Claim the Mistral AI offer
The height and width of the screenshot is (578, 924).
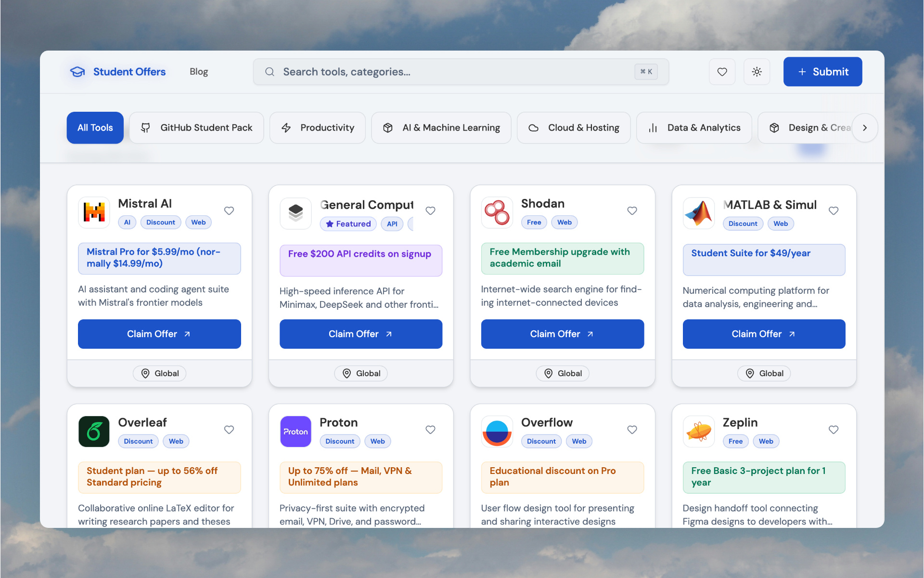pos(159,334)
